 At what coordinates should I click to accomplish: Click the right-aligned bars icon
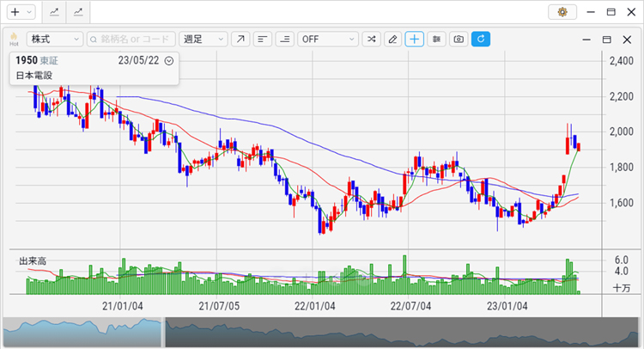pos(284,40)
